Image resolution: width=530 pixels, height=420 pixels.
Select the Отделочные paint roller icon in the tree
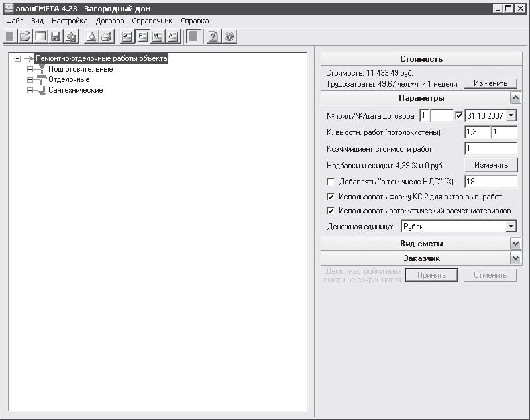tap(42, 79)
